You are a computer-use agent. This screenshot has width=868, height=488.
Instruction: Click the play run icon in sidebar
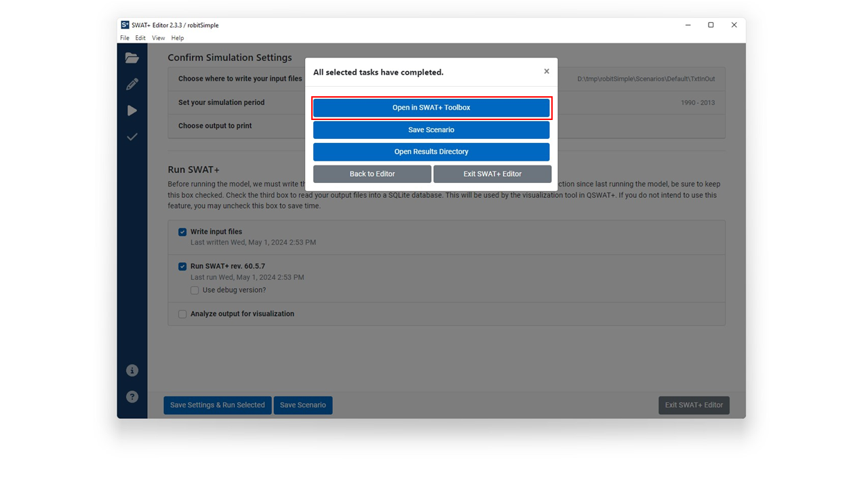tap(132, 110)
